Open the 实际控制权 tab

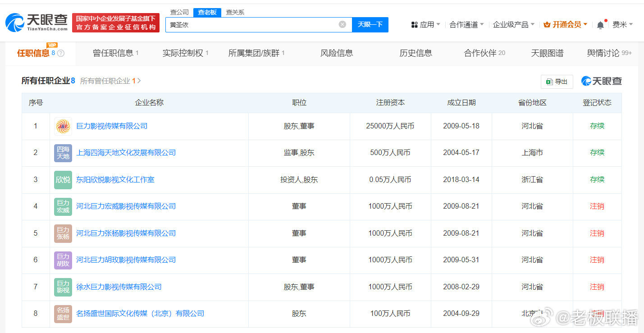click(185, 53)
